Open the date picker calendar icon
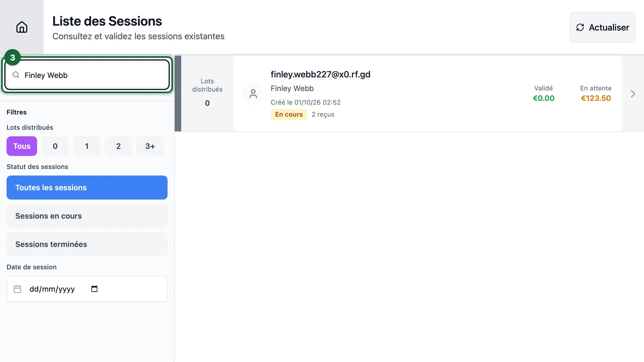Screen dimensions: 644x362 (x=95, y=289)
